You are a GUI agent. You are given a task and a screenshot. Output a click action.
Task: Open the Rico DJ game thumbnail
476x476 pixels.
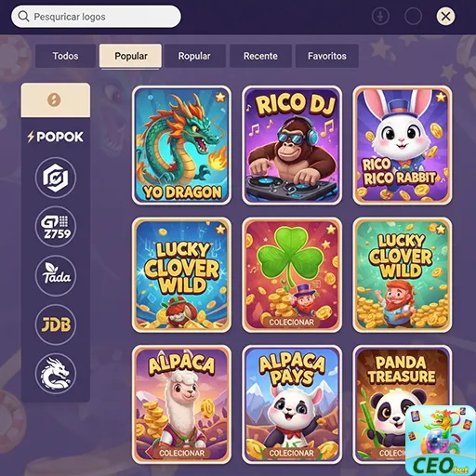[292, 145]
